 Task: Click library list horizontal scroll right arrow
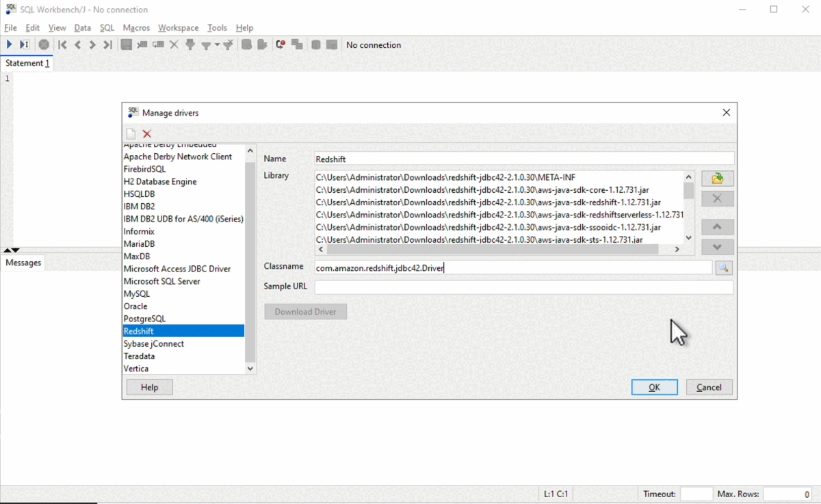pos(677,250)
